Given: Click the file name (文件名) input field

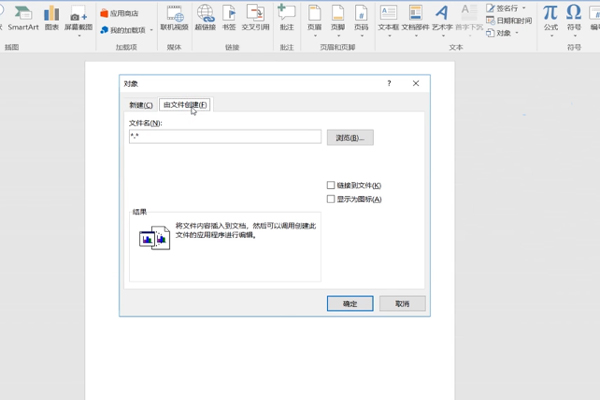Looking at the screenshot, I should pyautogui.click(x=225, y=136).
